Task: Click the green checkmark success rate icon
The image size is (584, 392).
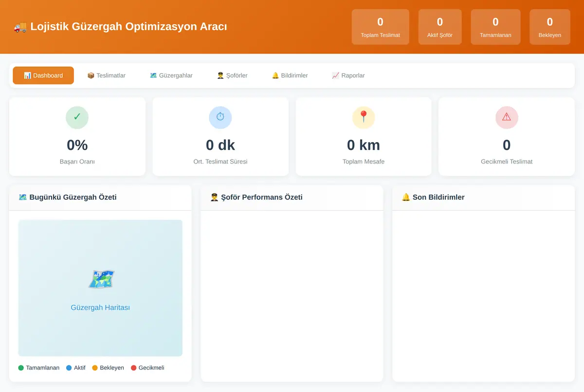Action: [x=77, y=117]
